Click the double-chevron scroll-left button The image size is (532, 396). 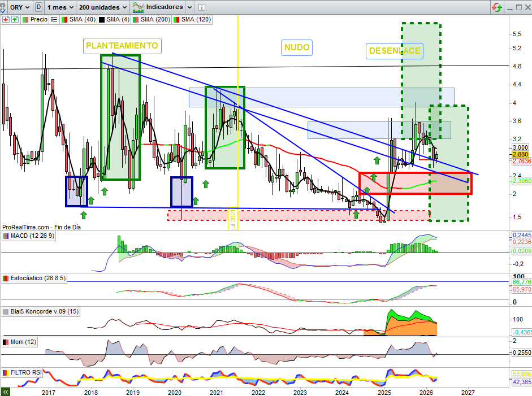[6, 392]
